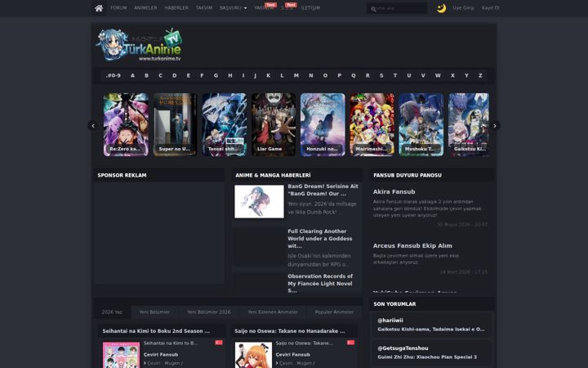
Task: Open the İLETİŞİM menu item
Action: tap(310, 8)
